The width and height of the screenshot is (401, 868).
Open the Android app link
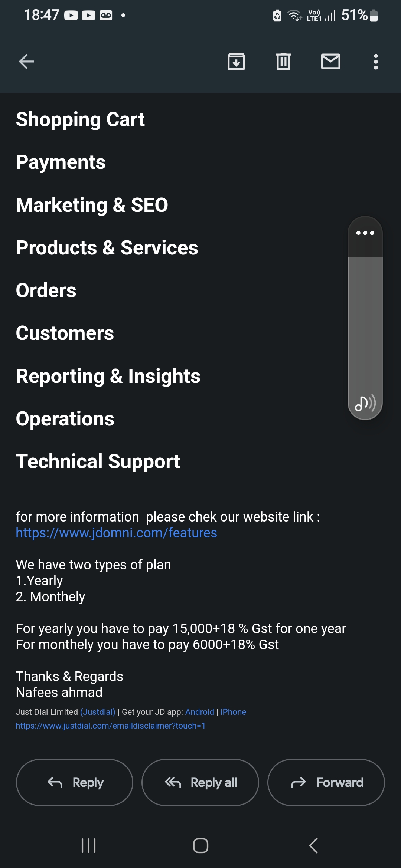coord(199,712)
